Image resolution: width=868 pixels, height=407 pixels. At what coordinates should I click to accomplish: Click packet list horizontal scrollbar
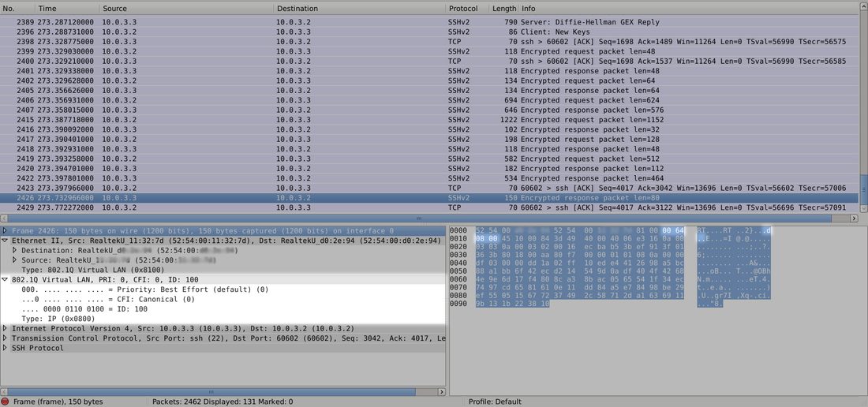point(419,218)
